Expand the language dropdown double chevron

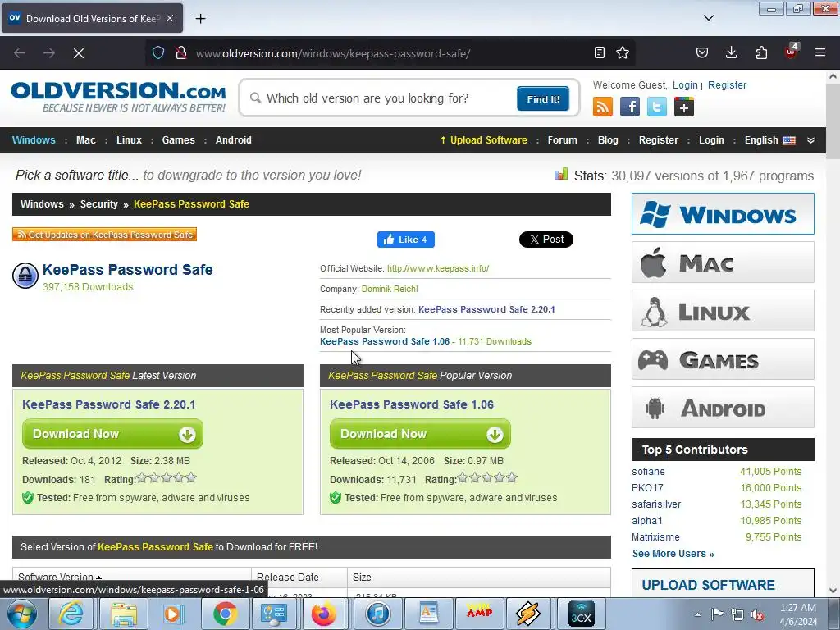click(x=811, y=140)
